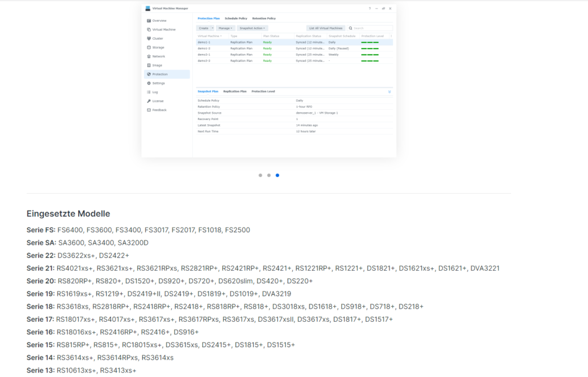Select the second carousel dot

[x=269, y=175]
